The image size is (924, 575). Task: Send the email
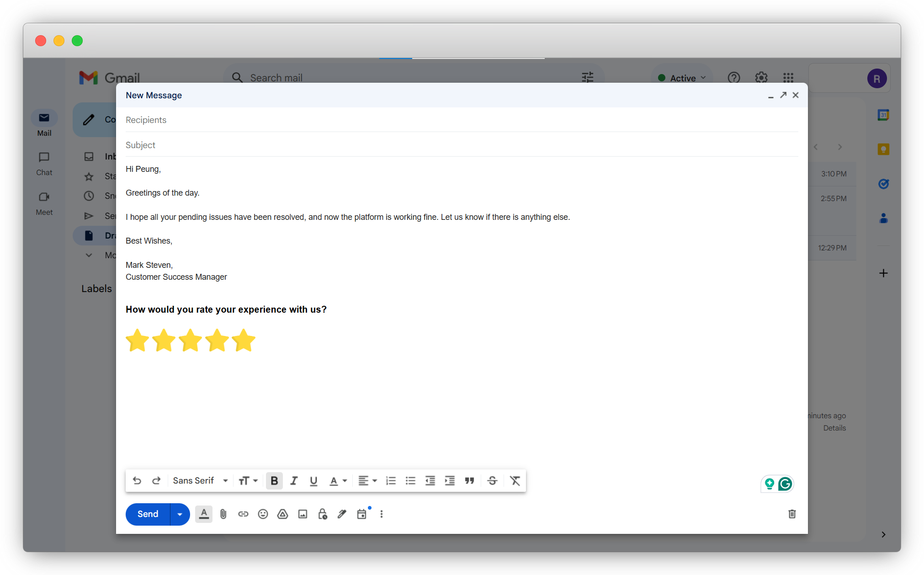click(x=147, y=514)
